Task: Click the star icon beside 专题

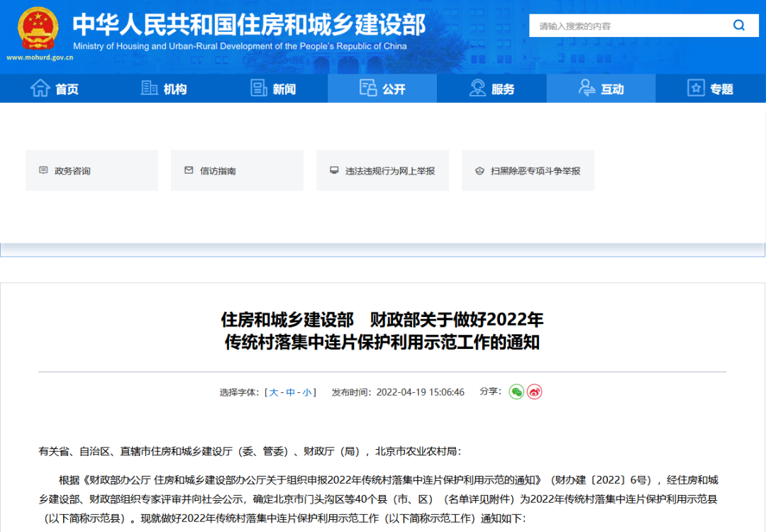Action: pos(696,89)
